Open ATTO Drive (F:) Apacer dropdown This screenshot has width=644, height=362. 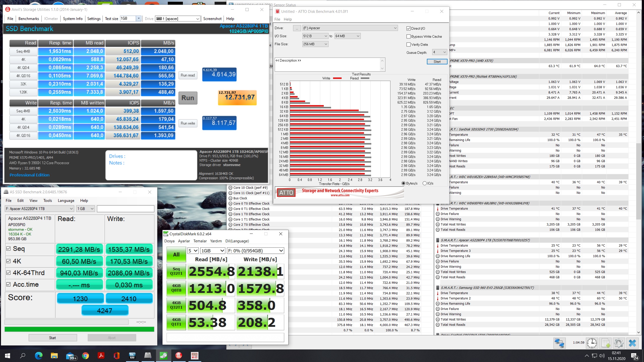[x=350, y=28]
